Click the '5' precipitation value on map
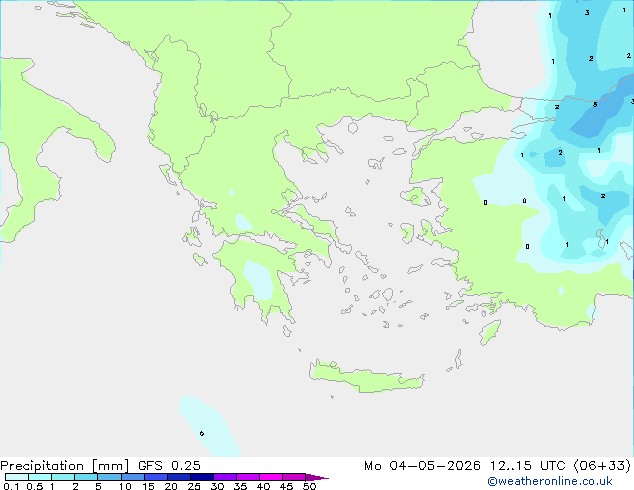 (x=595, y=105)
